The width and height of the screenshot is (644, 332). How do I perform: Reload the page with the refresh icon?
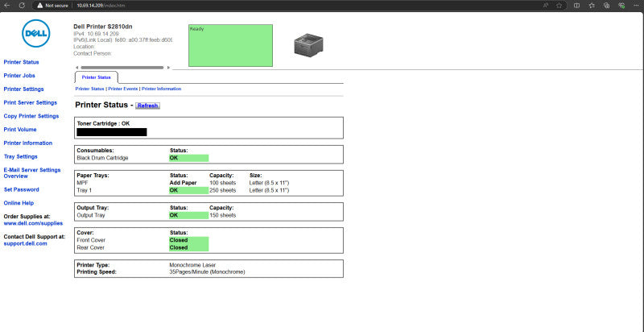tap(22, 6)
